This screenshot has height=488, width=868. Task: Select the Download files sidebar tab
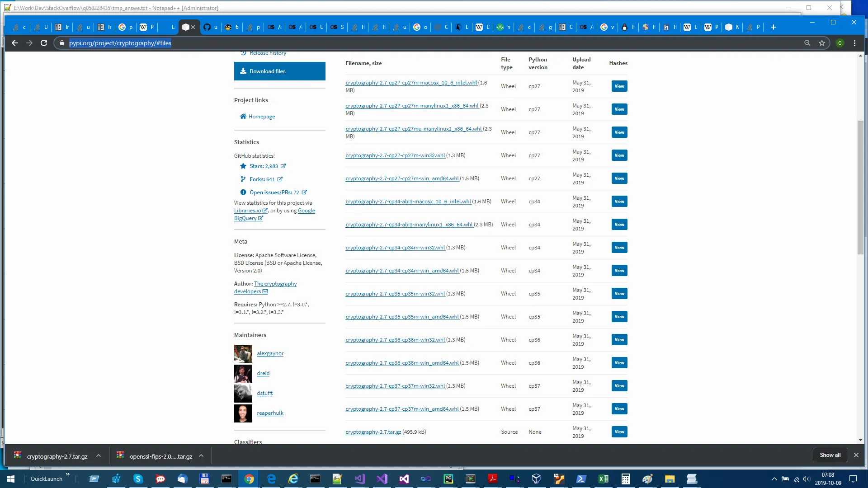coord(279,71)
